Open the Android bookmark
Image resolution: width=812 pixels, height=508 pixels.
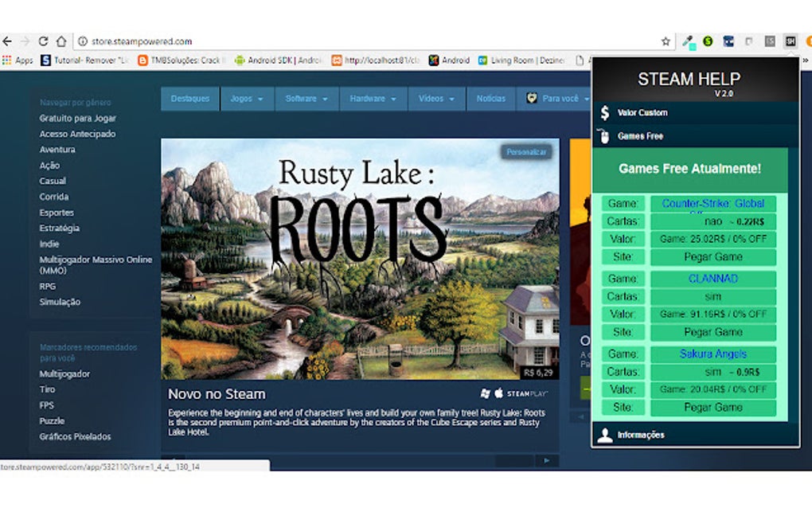click(449, 60)
